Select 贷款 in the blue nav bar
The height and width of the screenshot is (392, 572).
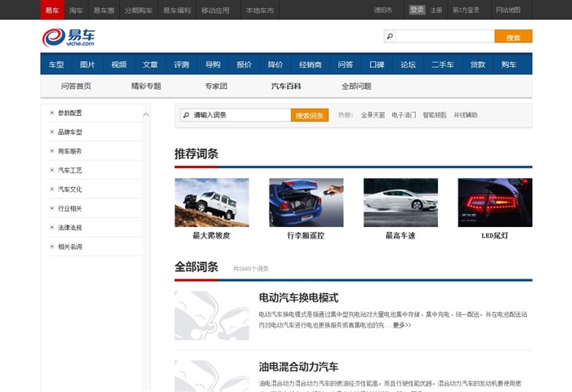tap(478, 65)
